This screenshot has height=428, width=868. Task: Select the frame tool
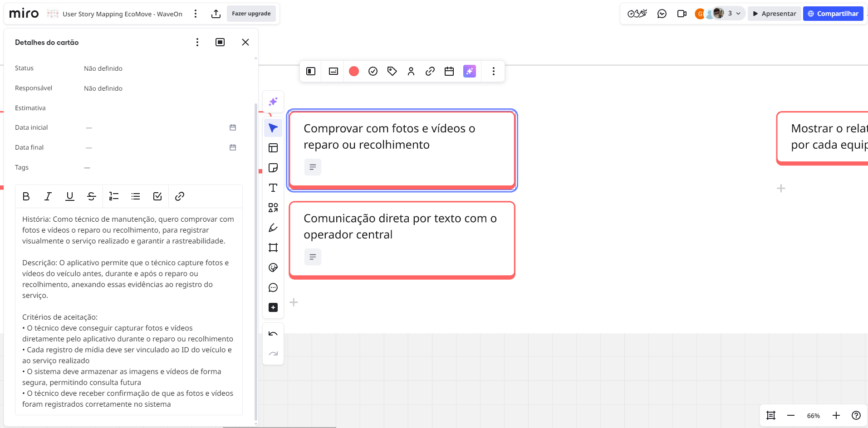point(273,248)
